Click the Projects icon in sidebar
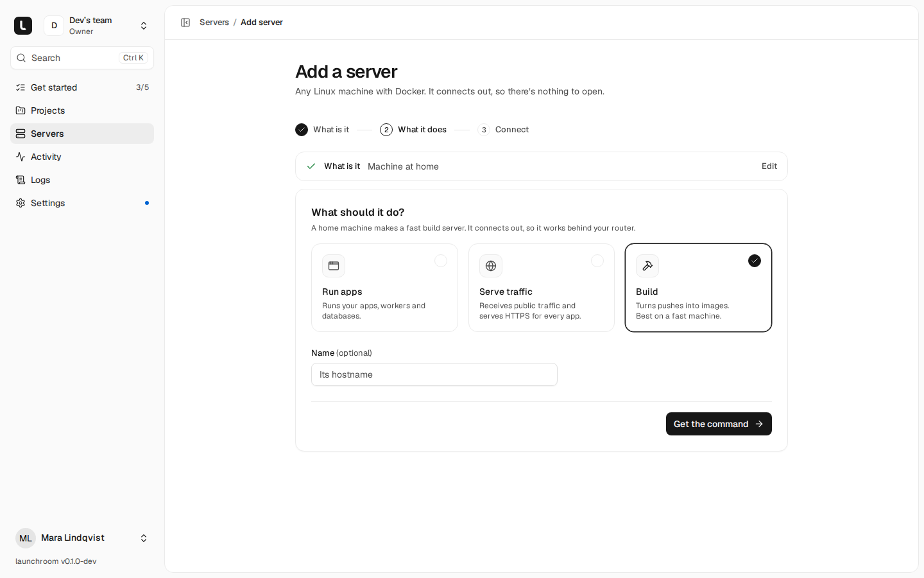The image size is (924, 578). (x=21, y=110)
